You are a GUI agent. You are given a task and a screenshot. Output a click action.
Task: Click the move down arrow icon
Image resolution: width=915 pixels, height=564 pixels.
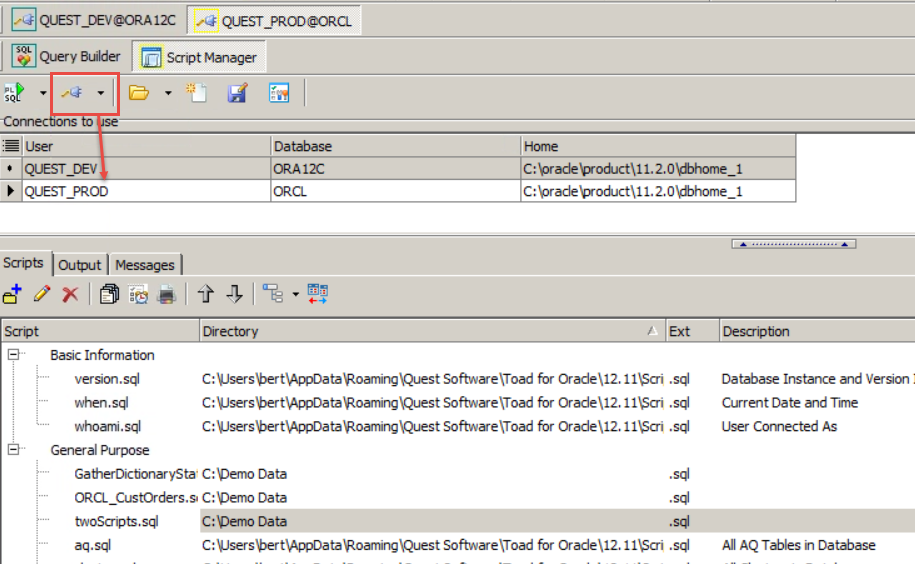[235, 294]
